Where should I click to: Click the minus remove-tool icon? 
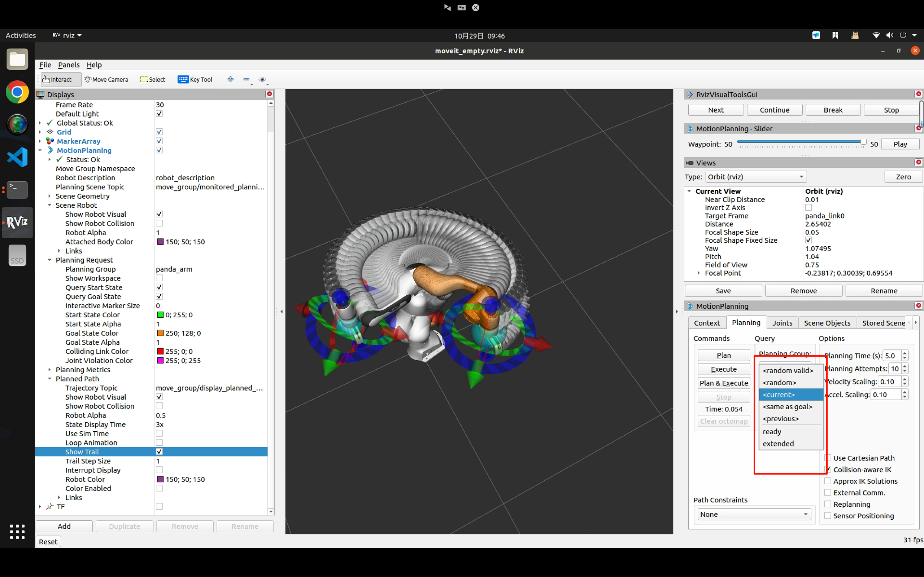(x=246, y=79)
